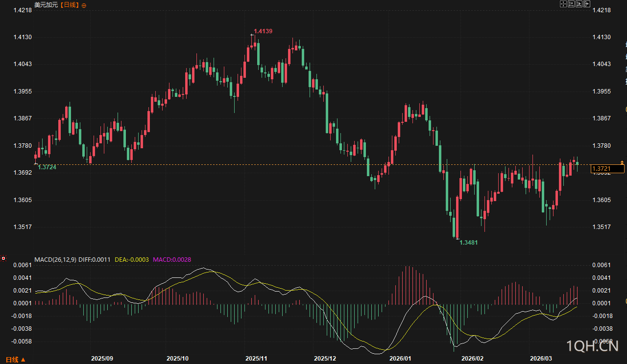Click the yellow DEA:-0.0003 legend label
Image resolution: width=627 pixels, height=364 pixels.
pos(132,259)
